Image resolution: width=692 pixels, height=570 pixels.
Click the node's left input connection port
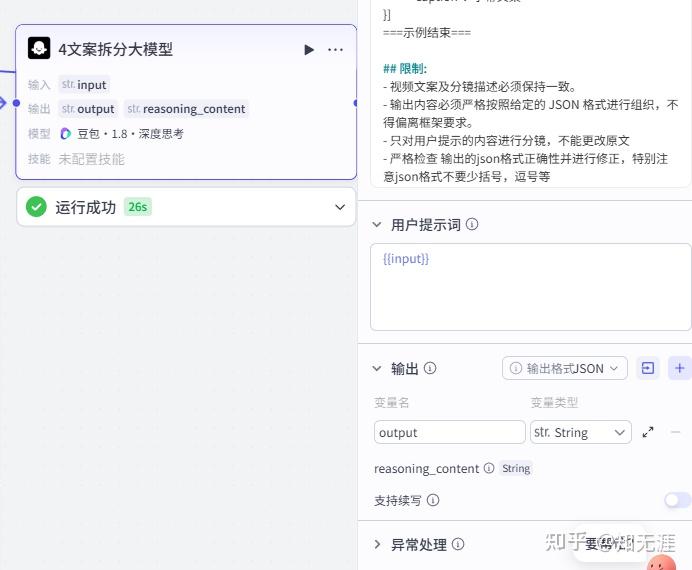[x=16, y=103]
